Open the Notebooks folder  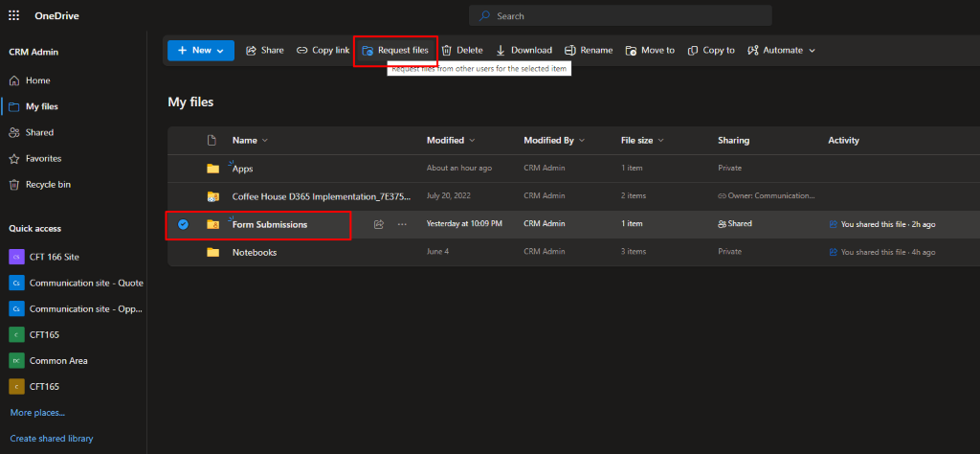[x=255, y=252]
